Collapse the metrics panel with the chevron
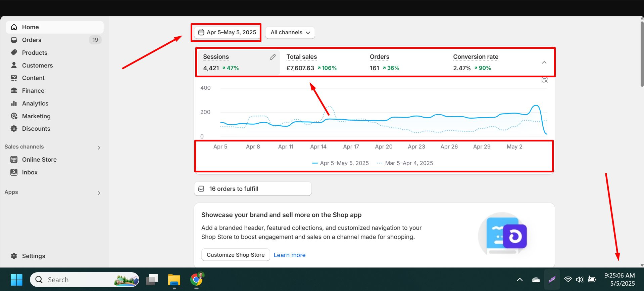644x291 pixels. 544,63
